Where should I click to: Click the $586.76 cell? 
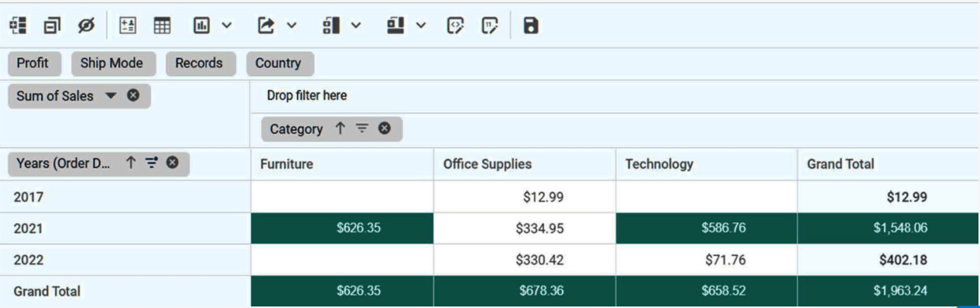pyautogui.click(x=707, y=228)
